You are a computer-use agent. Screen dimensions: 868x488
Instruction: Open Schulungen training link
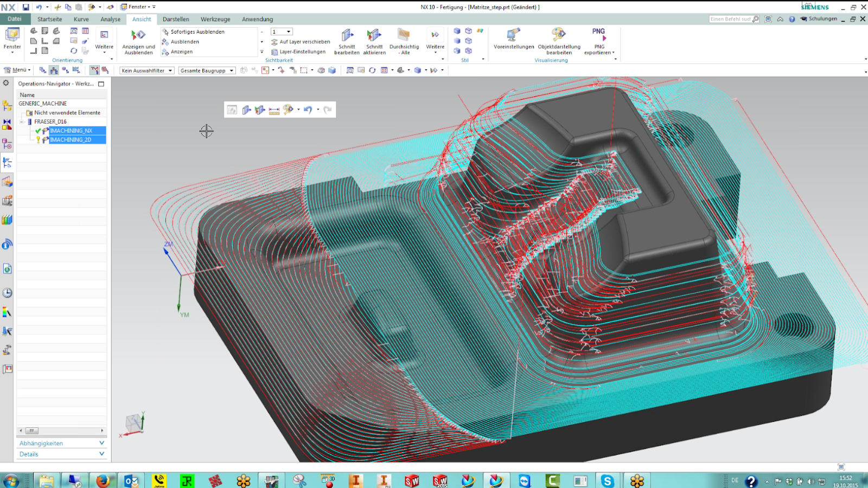pyautogui.click(x=819, y=19)
